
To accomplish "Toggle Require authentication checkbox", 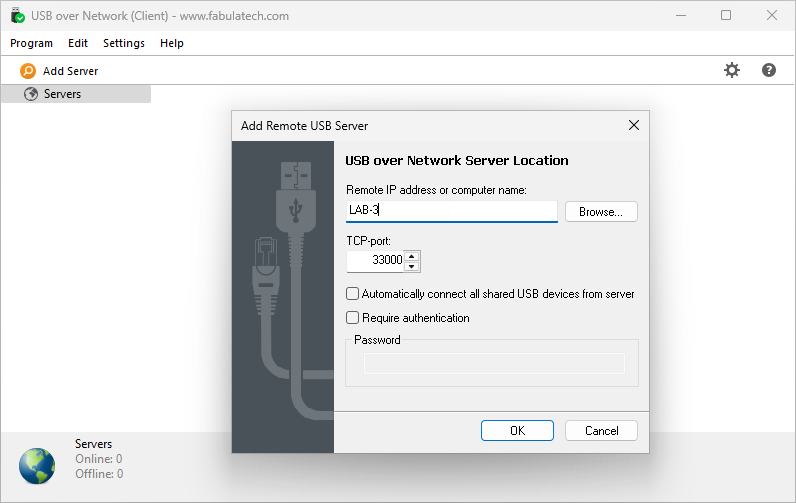I will click(352, 318).
